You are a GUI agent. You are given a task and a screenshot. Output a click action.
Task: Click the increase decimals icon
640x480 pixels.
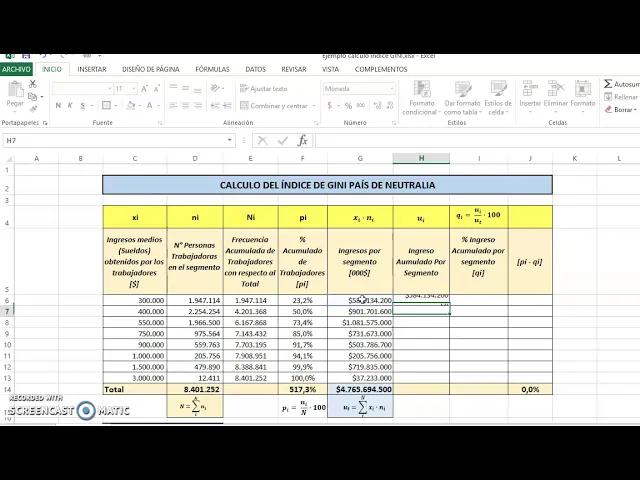(378, 106)
